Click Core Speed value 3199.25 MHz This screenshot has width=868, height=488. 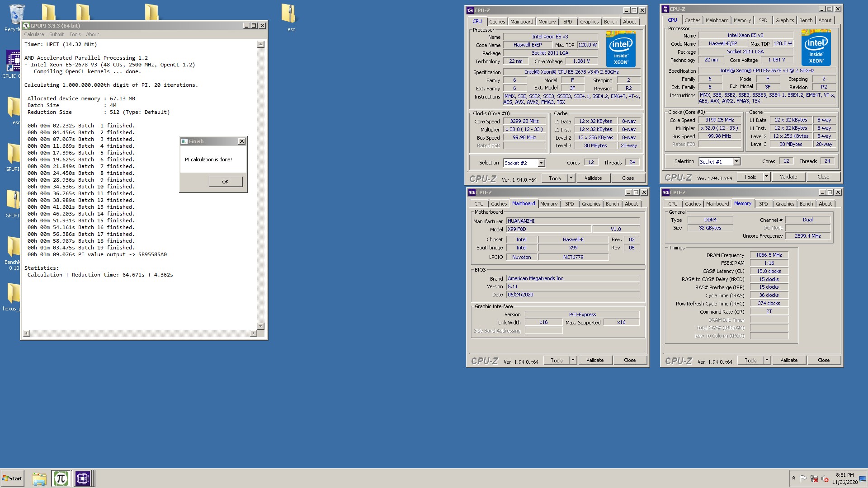pyautogui.click(x=720, y=120)
